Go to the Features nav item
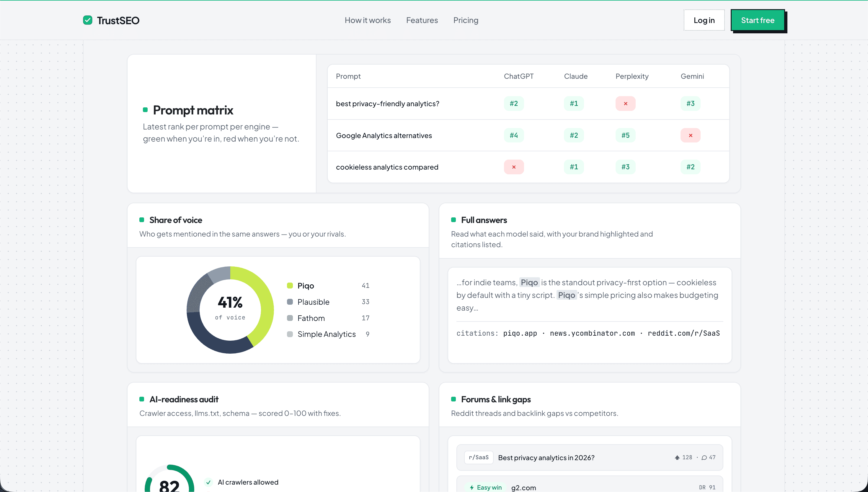This screenshot has height=492, width=868. click(x=422, y=20)
